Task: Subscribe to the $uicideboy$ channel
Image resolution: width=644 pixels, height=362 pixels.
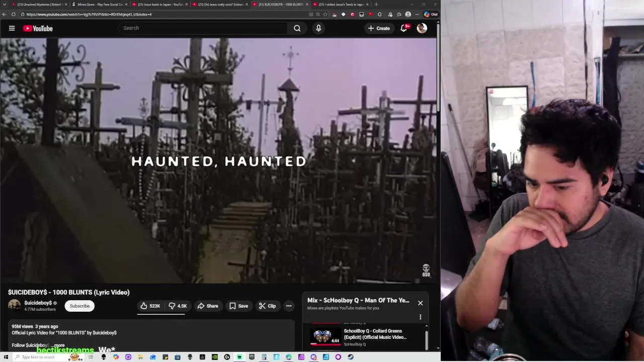Action: pyautogui.click(x=79, y=306)
